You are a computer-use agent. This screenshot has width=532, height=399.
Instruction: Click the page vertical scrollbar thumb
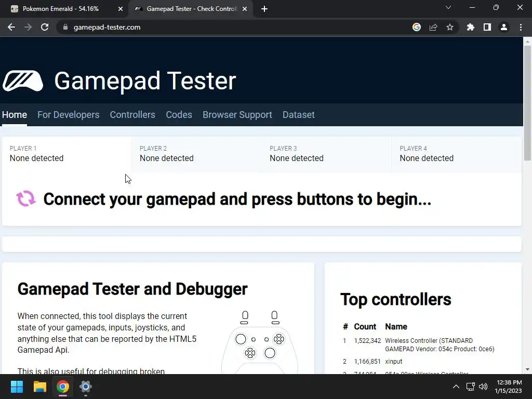tap(527, 103)
